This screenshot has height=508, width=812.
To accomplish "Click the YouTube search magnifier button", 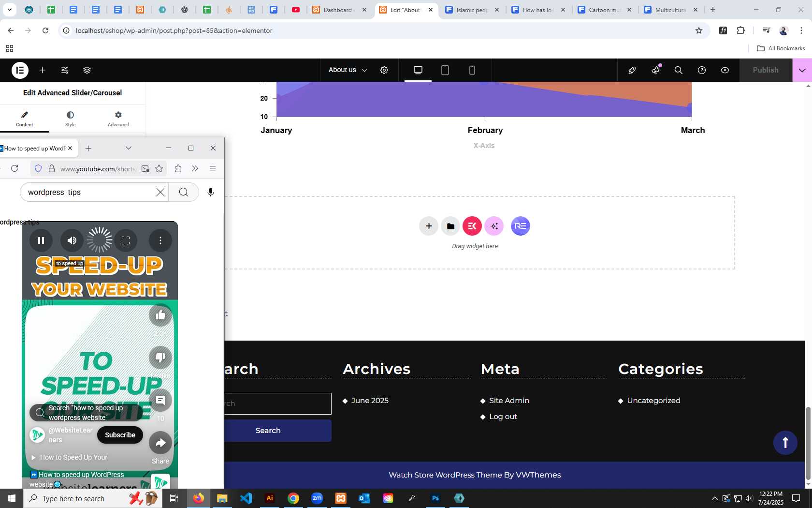I will (184, 192).
